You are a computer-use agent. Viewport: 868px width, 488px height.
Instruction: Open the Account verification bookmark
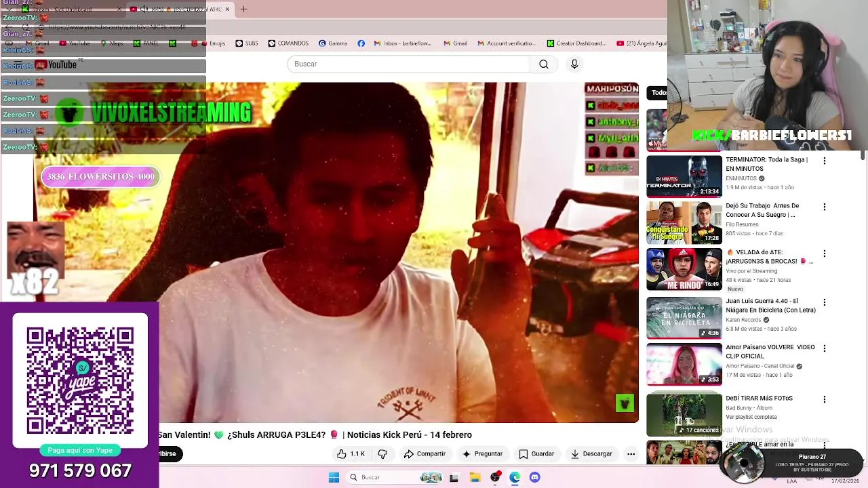tap(507, 43)
